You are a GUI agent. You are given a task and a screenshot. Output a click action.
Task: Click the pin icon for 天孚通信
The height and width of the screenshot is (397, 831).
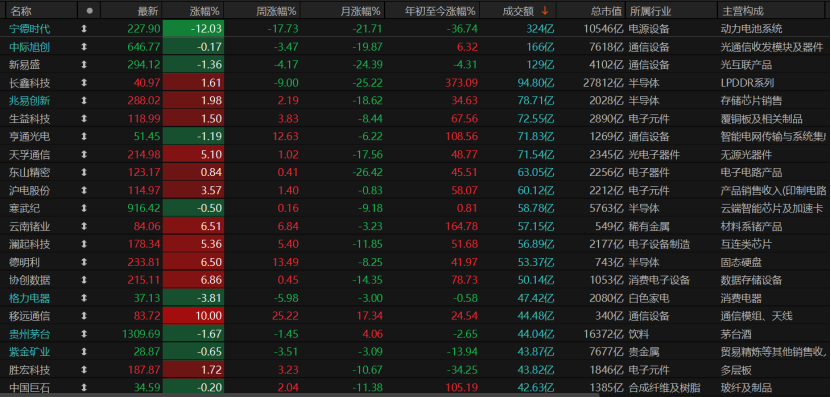coord(84,155)
